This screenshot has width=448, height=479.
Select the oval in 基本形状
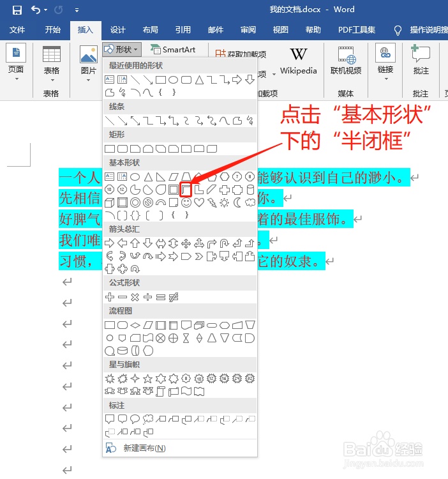[x=135, y=177]
